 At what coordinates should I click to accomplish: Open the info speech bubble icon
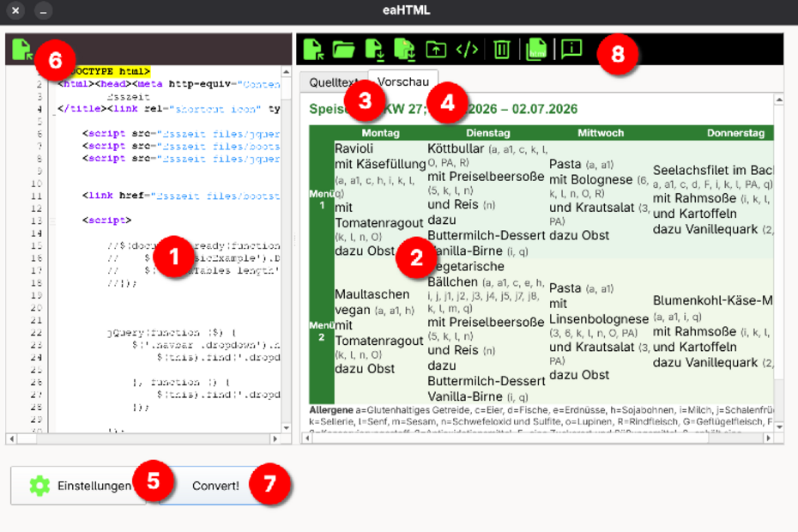571,50
